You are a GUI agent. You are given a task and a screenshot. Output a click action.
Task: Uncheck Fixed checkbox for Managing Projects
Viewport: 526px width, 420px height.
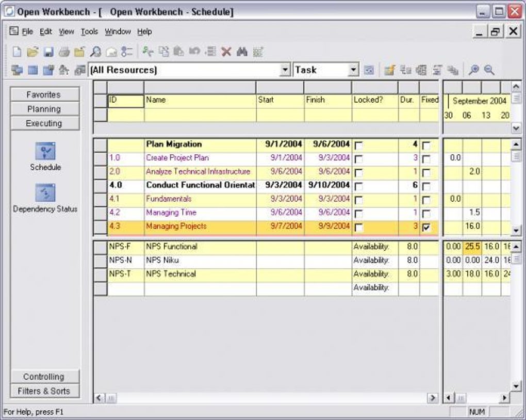point(426,228)
